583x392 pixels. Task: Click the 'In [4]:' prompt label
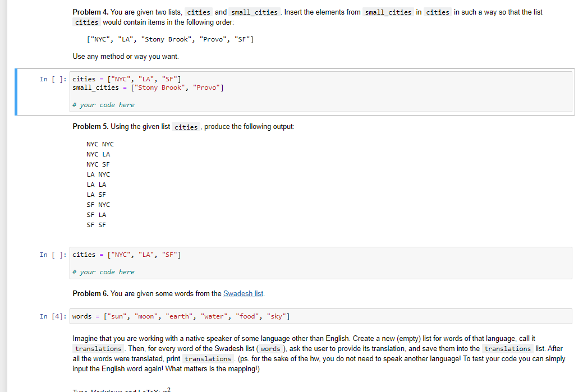click(52, 316)
